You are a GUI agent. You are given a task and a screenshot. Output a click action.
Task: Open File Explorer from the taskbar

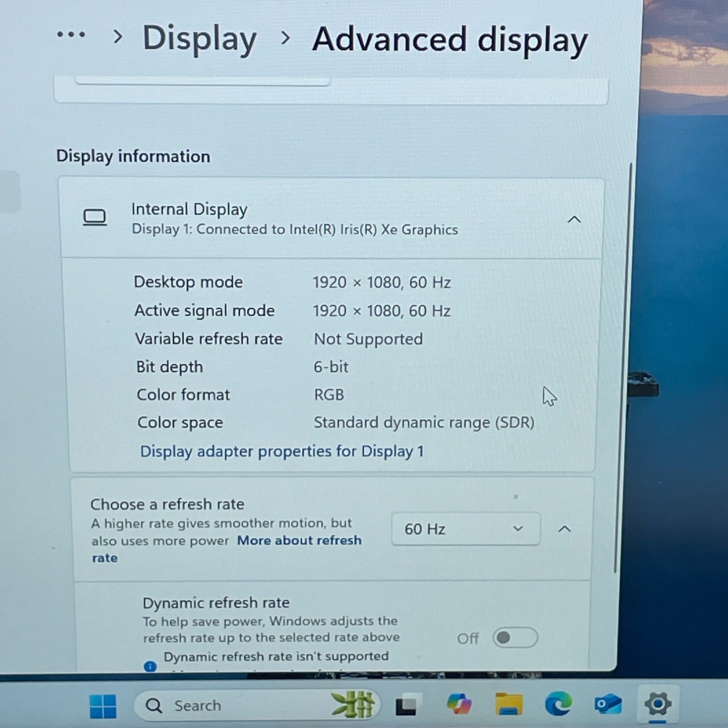click(x=509, y=704)
